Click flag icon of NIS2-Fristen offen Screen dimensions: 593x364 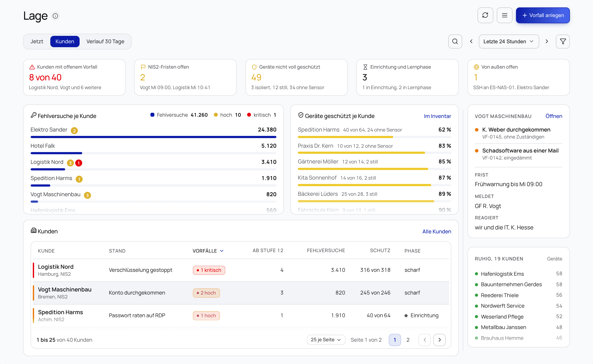(143, 67)
